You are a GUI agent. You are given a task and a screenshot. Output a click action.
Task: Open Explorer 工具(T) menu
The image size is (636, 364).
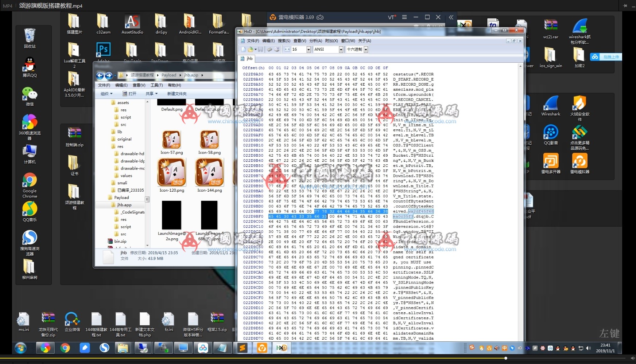(x=157, y=85)
